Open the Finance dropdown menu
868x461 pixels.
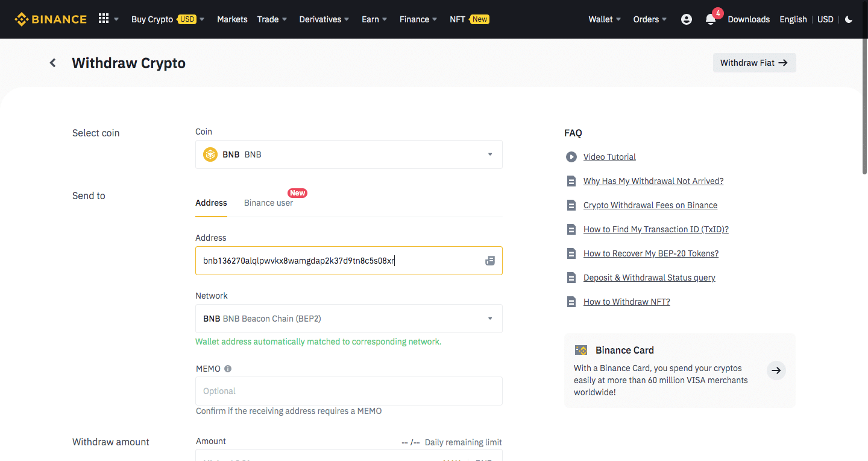coord(418,19)
